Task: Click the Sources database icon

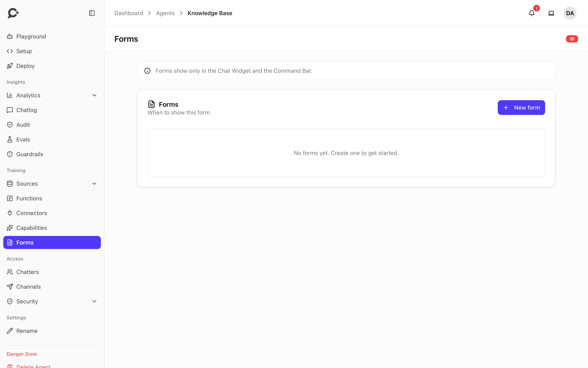Action: pos(10,184)
